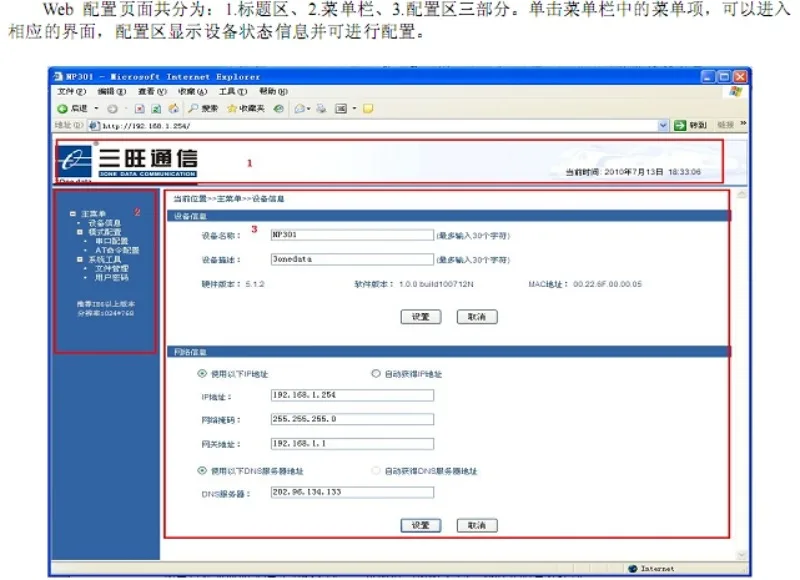Image resolution: width=800 pixels, height=580 pixels.
Task: Click the Stop loading icon
Action: (x=139, y=109)
